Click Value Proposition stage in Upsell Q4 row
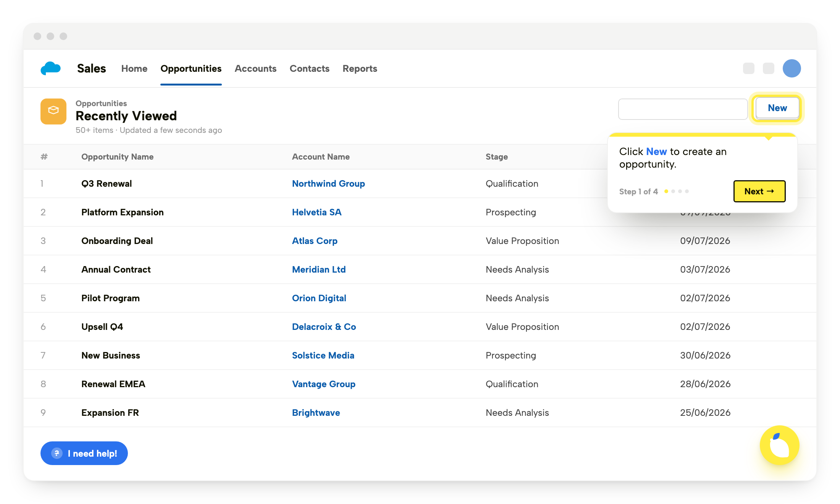The image size is (840, 504). pos(522,327)
